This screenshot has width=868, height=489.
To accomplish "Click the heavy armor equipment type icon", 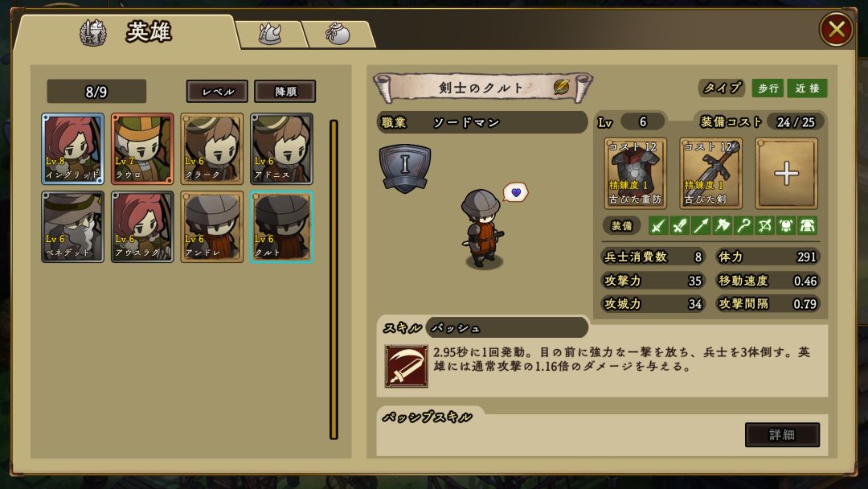I will pyautogui.click(x=808, y=225).
